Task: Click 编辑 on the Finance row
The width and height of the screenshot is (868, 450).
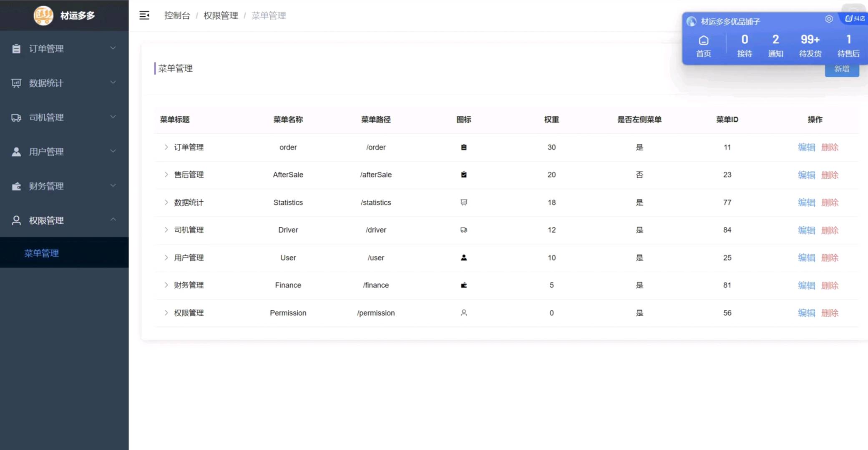Action: point(806,285)
